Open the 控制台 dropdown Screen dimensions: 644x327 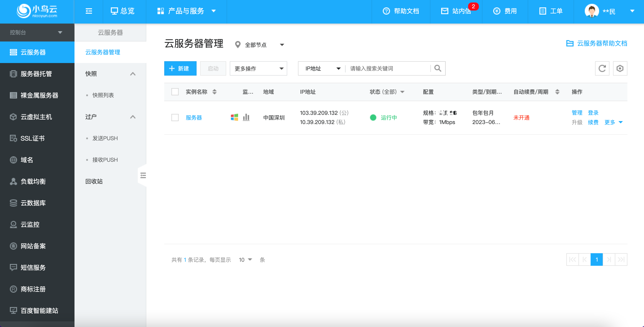click(x=37, y=33)
